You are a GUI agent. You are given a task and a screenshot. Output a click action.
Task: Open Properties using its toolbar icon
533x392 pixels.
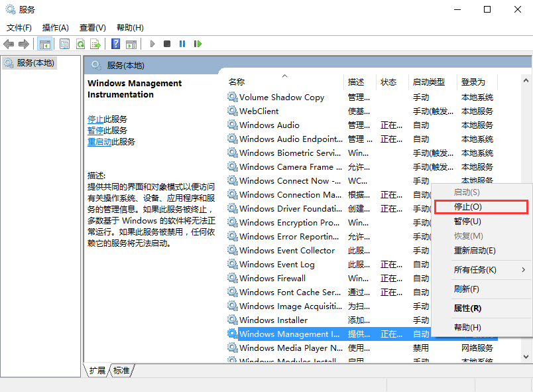click(x=64, y=44)
